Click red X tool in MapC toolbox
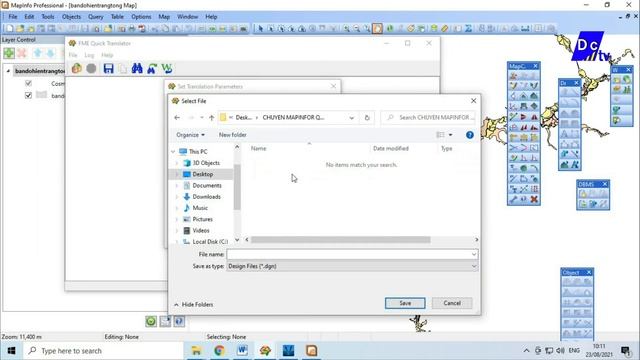The width and height of the screenshot is (640, 360). pyautogui.click(x=534, y=199)
